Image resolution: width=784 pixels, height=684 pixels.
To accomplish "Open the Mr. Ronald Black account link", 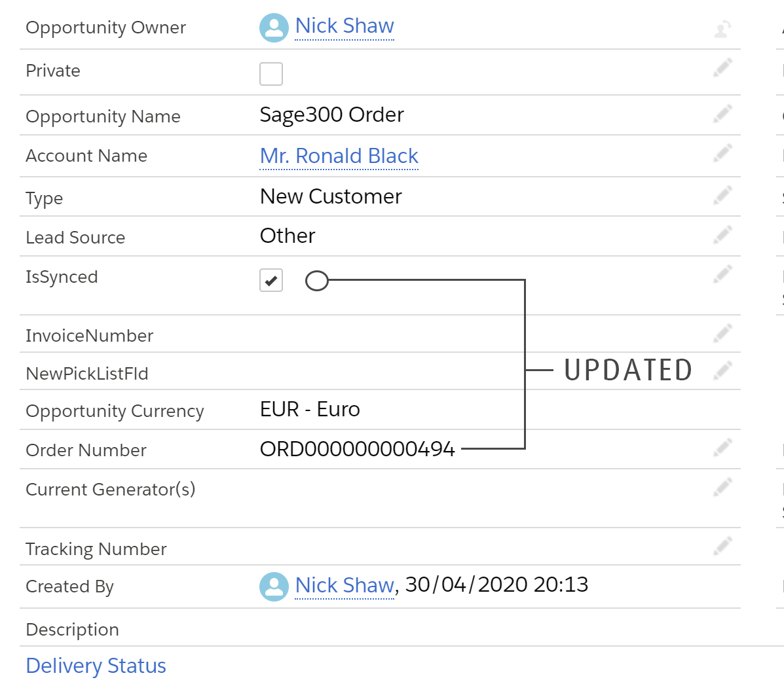I will [339, 156].
